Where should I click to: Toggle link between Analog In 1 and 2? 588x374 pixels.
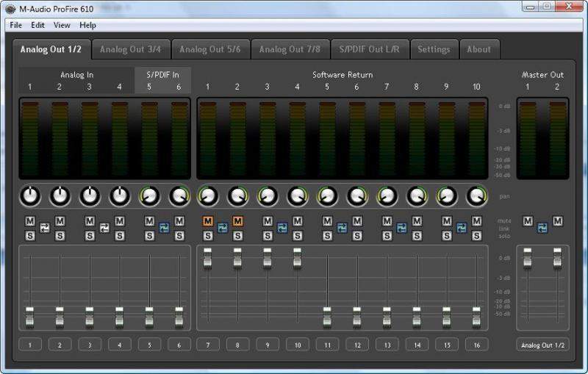44,228
